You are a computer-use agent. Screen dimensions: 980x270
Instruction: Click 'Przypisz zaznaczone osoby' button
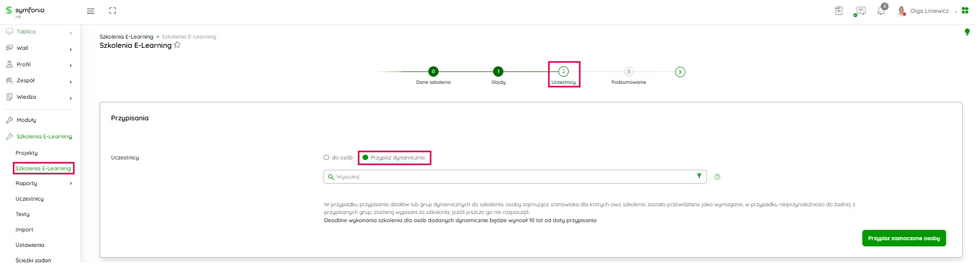[x=903, y=238]
